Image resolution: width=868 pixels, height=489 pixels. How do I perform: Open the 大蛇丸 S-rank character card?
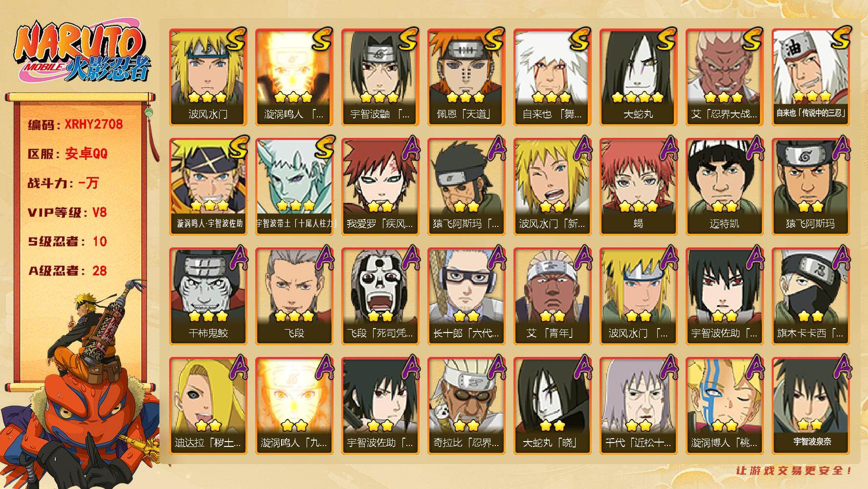[639, 77]
